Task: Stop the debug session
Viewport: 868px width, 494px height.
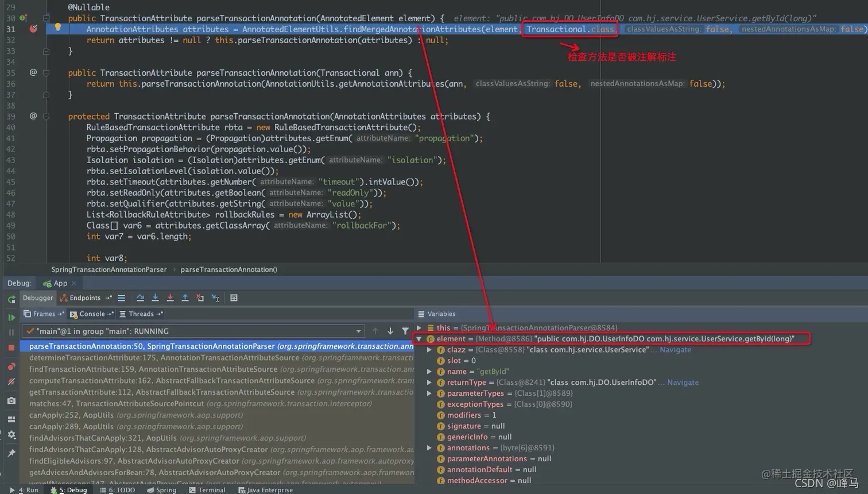Action: pyautogui.click(x=11, y=348)
